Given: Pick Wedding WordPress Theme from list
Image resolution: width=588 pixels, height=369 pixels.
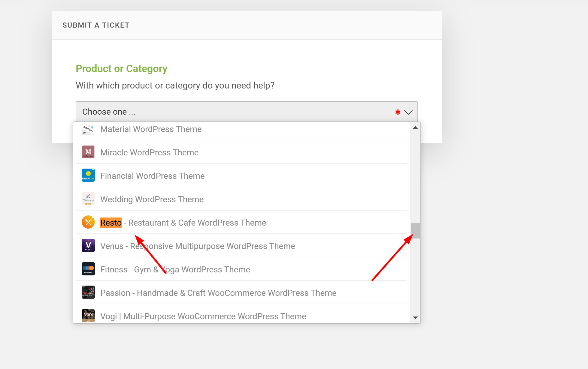Looking at the screenshot, I should click(242, 199).
